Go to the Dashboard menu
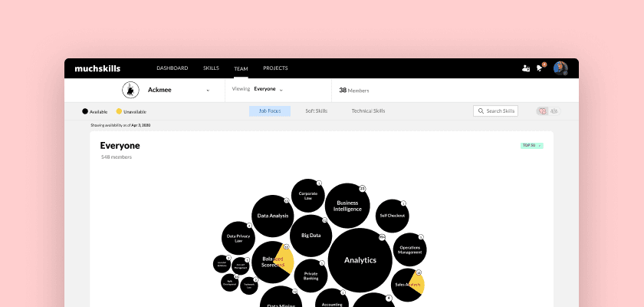Viewport: 644px width, 307px height. (172, 68)
